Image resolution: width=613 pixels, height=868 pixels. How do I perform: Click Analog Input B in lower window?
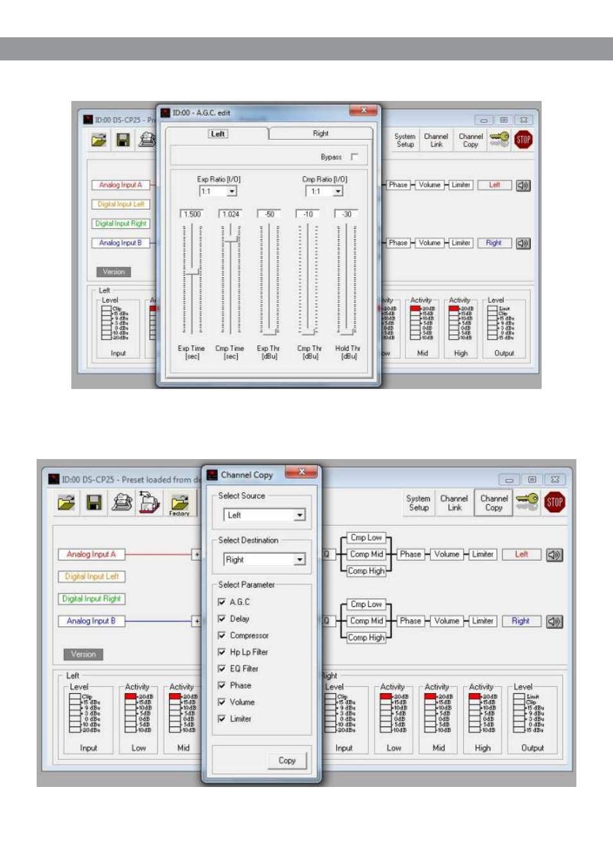tap(91, 621)
